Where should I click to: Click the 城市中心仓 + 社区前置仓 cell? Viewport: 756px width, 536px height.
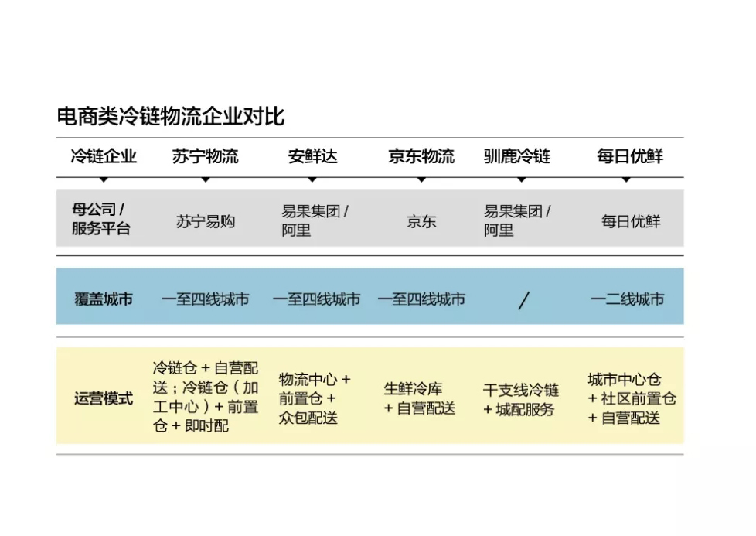(632, 398)
